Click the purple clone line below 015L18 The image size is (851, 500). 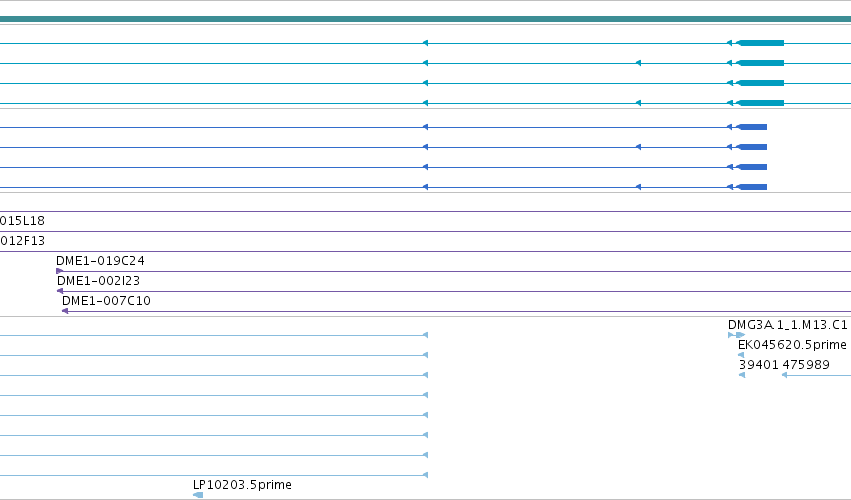click(426, 231)
